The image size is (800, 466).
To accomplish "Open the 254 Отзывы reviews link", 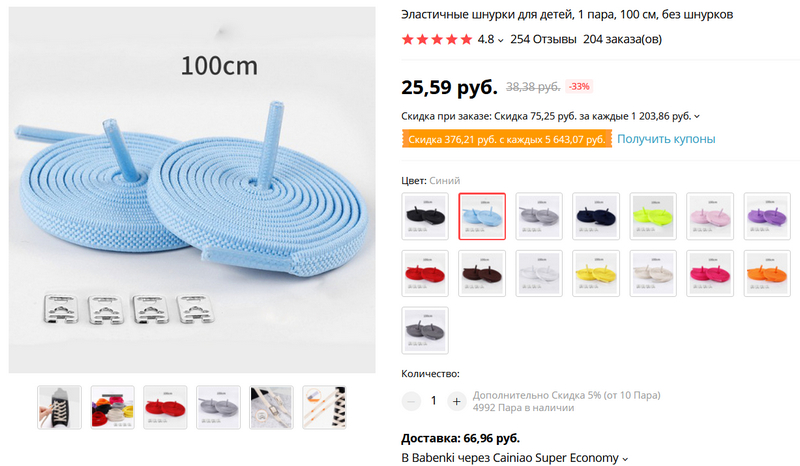I will 543,39.
